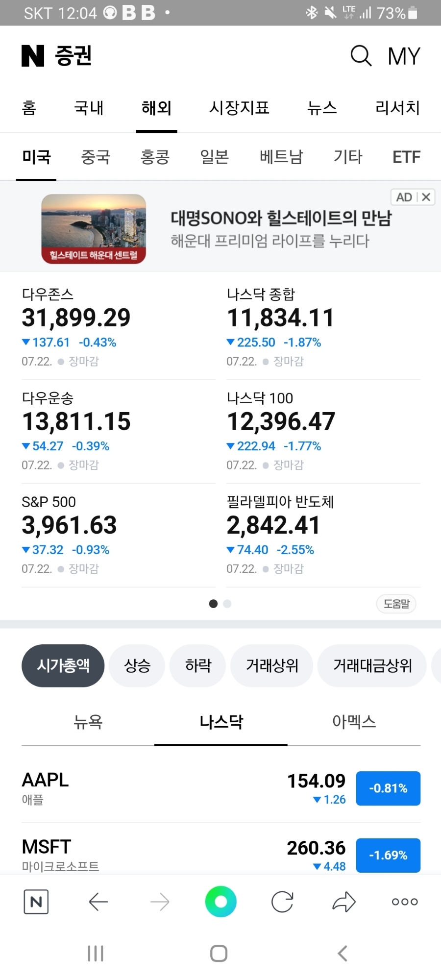Close the ad with the X icon

(x=426, y=197)
